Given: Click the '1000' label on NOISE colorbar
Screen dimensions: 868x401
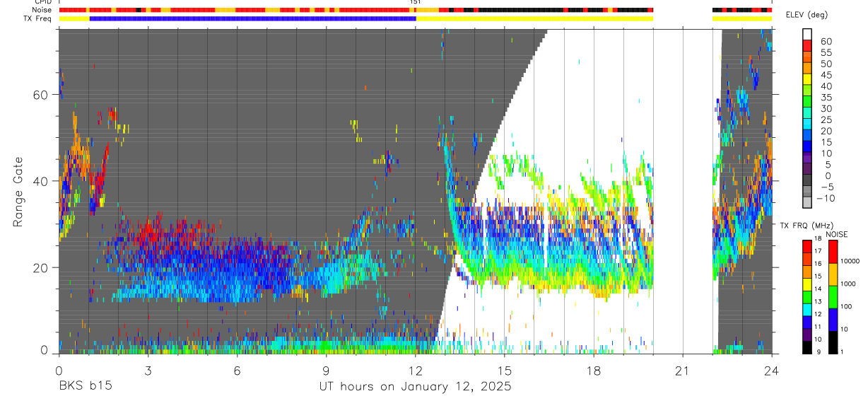Looking at the screenshot, I should pyautogui.click(x=848, y=284).
